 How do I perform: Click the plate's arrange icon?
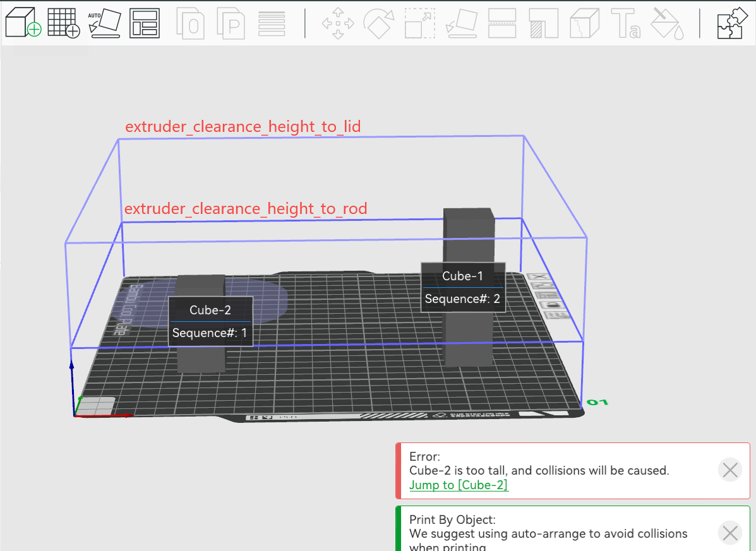[x=547, y=295]
